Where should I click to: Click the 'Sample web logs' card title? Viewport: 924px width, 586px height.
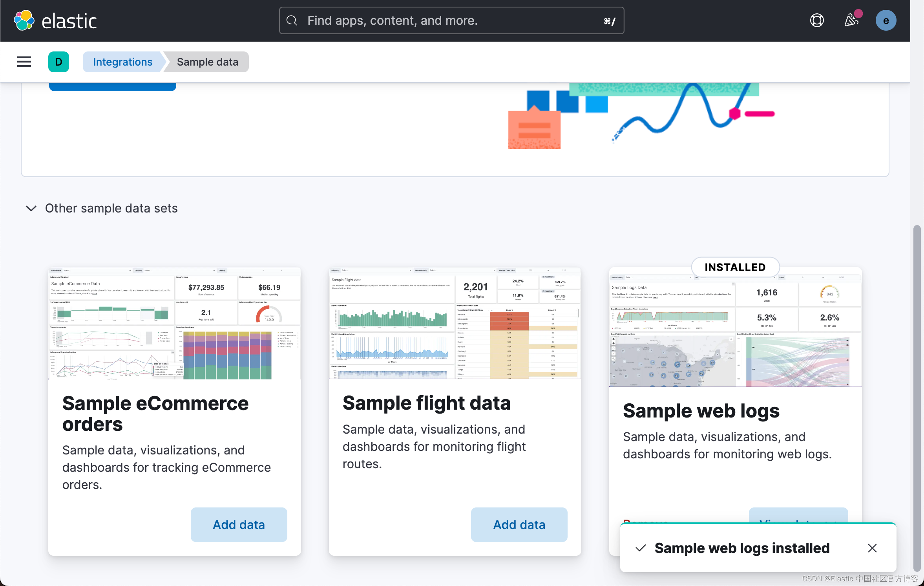[x=701, y=411]
